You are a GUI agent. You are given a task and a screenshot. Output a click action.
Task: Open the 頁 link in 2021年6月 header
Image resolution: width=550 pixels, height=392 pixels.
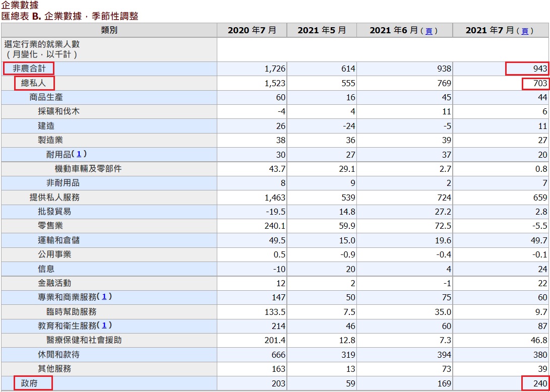click(429, 31)
